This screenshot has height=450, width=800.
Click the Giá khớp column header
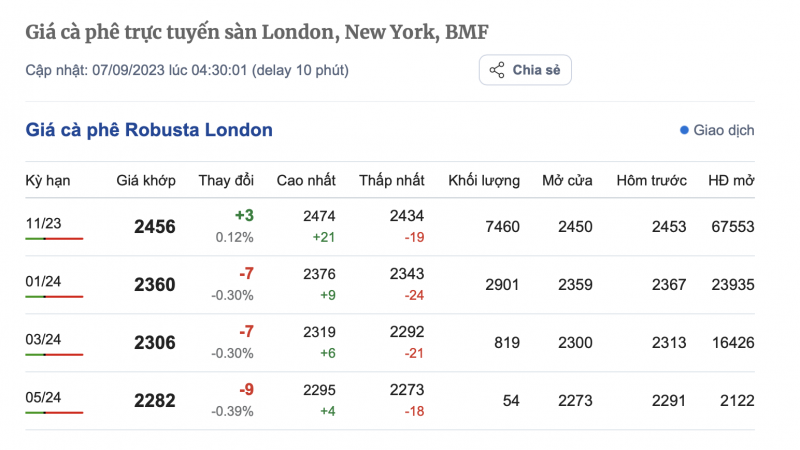(146, 180)
